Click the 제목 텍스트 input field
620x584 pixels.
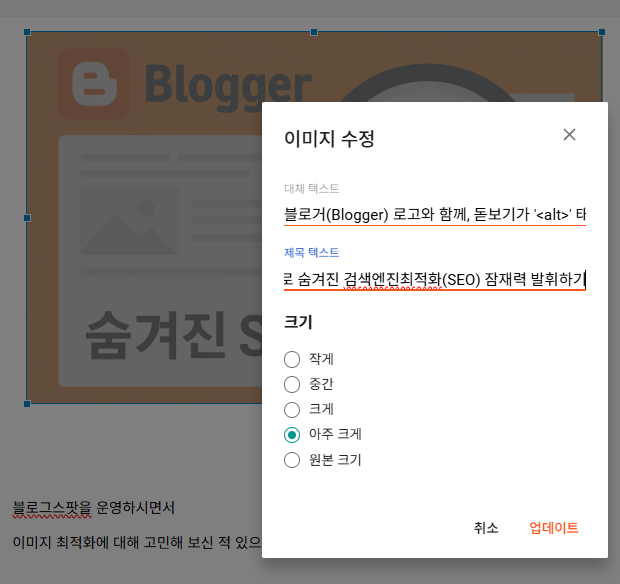pos(434,279)
